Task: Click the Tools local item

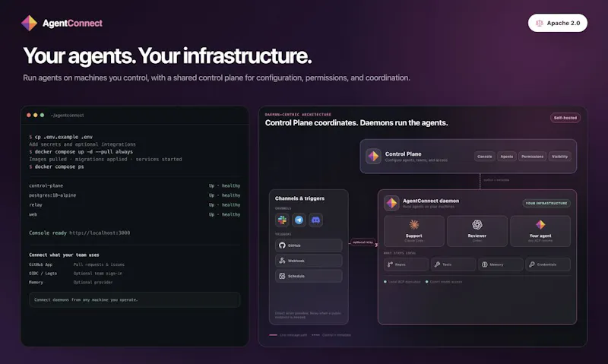Action: (x=453, y=264)
